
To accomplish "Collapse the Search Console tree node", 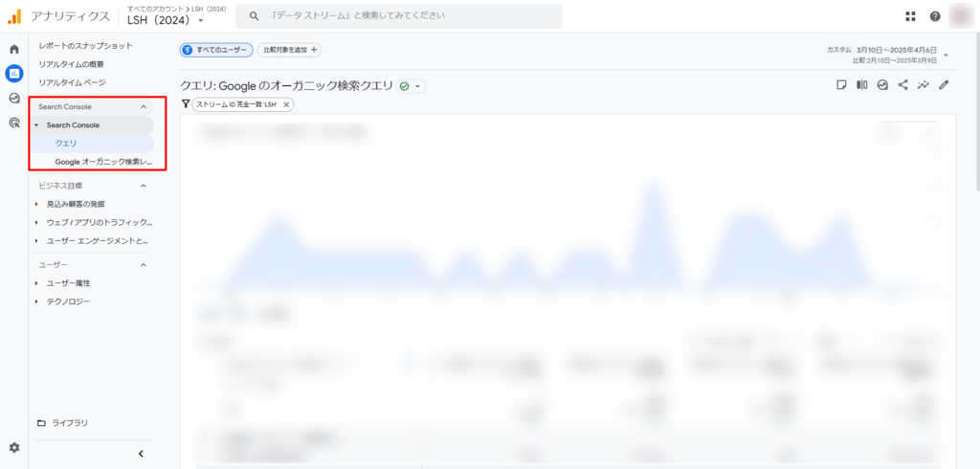I will point(36,125).
